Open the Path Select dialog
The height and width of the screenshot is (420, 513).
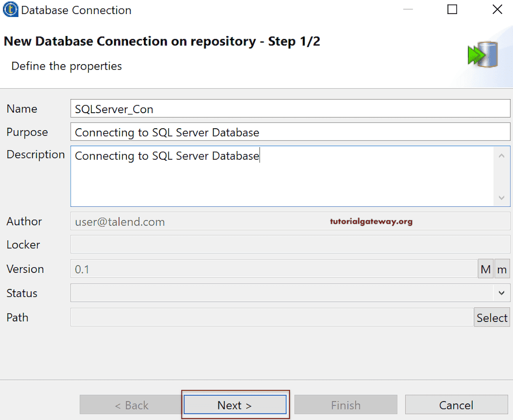491,317
